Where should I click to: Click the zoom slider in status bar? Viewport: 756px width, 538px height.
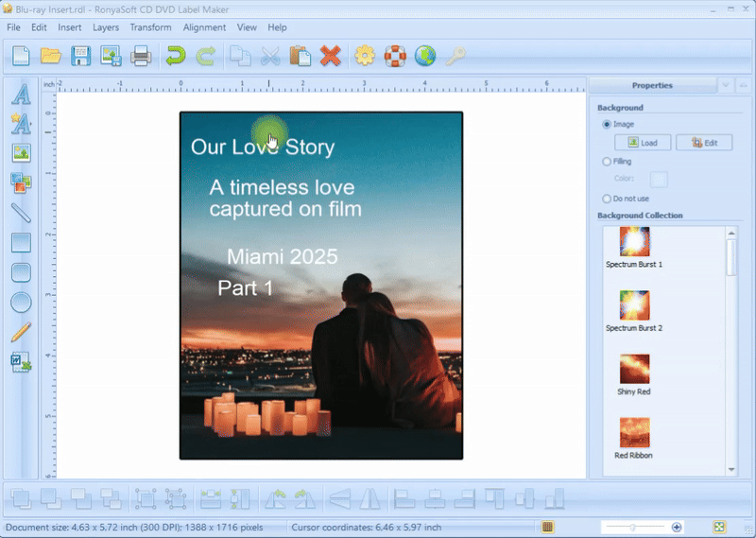pyautogui.click(x=633, y=527)
